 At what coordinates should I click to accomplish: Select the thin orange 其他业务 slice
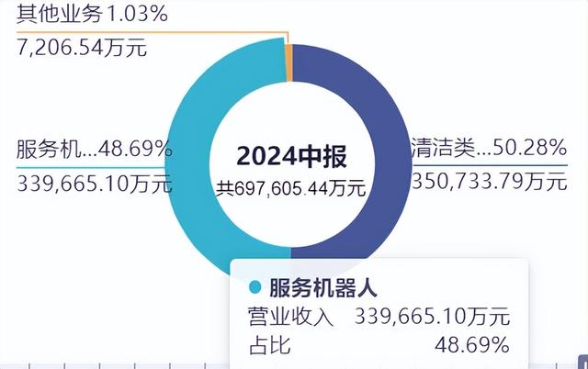coord(289,62)
